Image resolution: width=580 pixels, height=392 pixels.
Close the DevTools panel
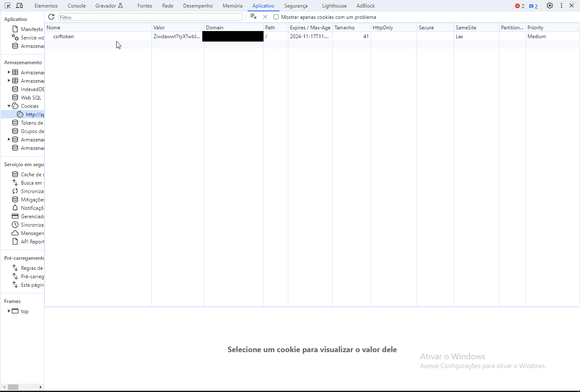[572, 6]
